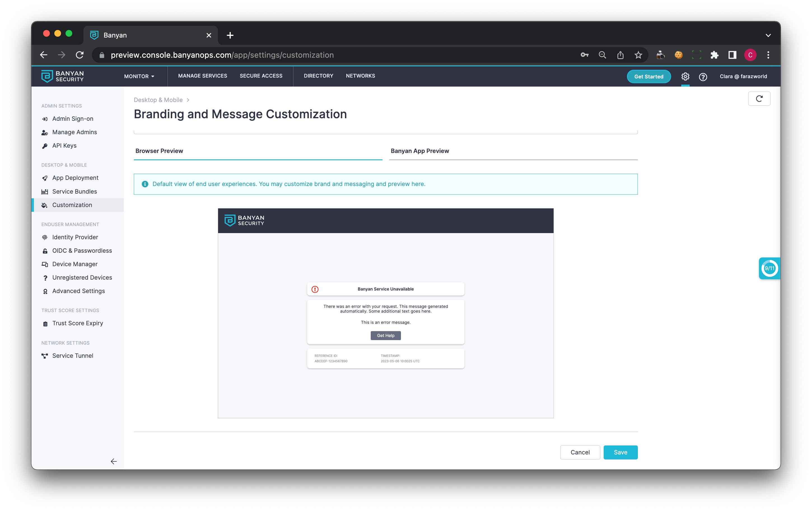Open the Chrome three-dot menu
This screenshot has width=812, height=511.
[768, 55]
